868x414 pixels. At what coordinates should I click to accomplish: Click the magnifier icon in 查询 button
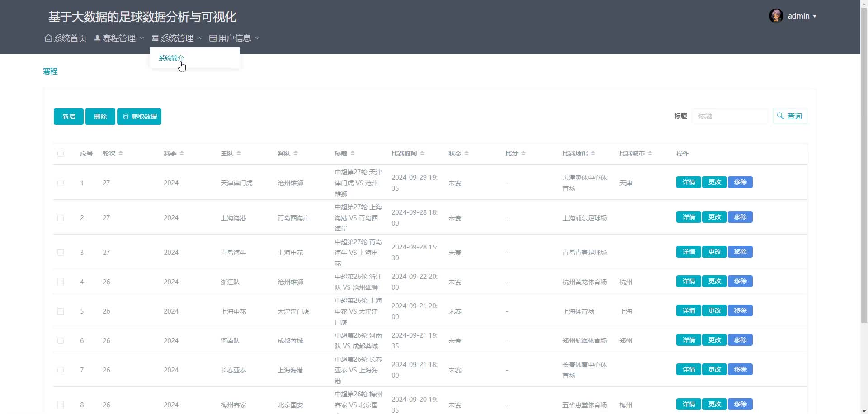[x=781, y=116]
